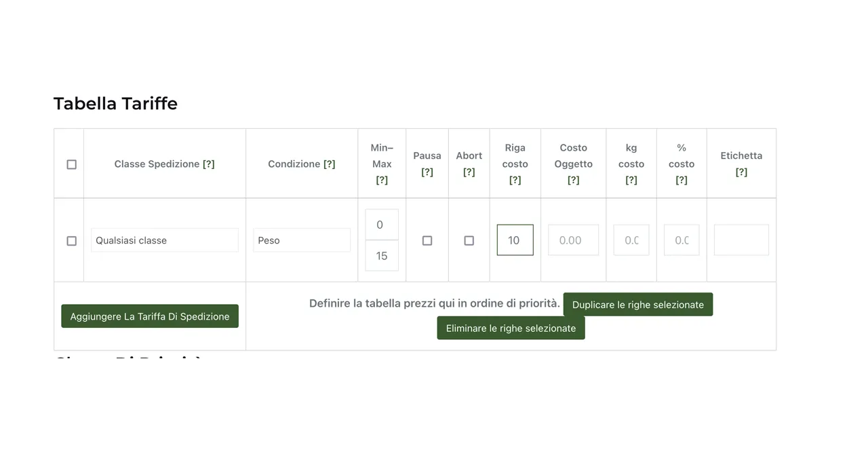Open the Etichetta [?] help tooltip
868x452 pixels.
tap(741, 172)
